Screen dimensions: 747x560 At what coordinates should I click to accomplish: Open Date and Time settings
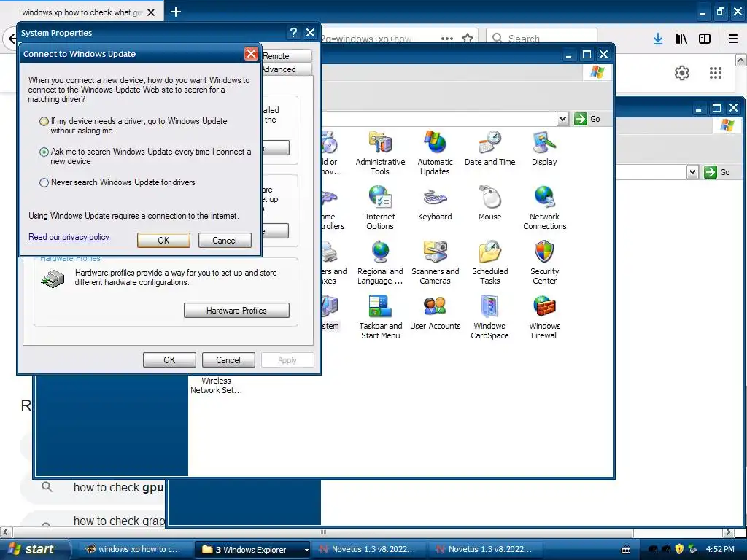(x=489, y=148)
